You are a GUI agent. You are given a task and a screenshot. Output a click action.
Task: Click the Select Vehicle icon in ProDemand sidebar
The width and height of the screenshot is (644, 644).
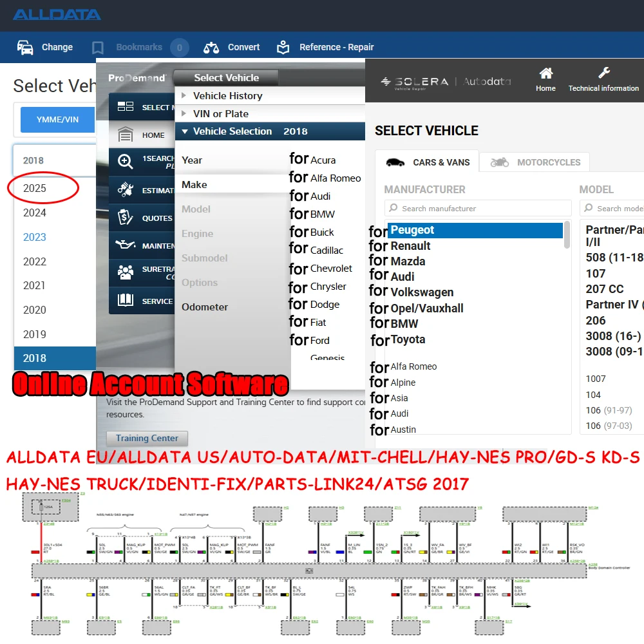pyautogui.click(x=126, y=107)
